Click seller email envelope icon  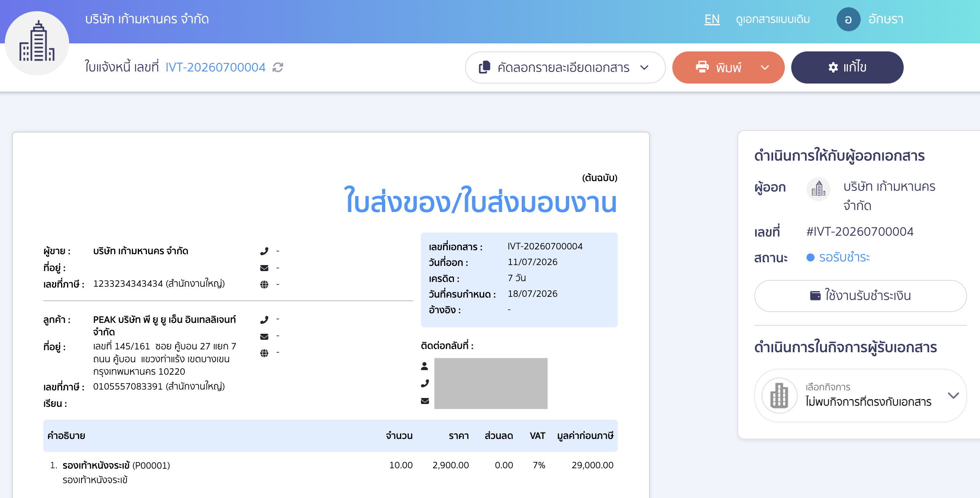[264, 268]
